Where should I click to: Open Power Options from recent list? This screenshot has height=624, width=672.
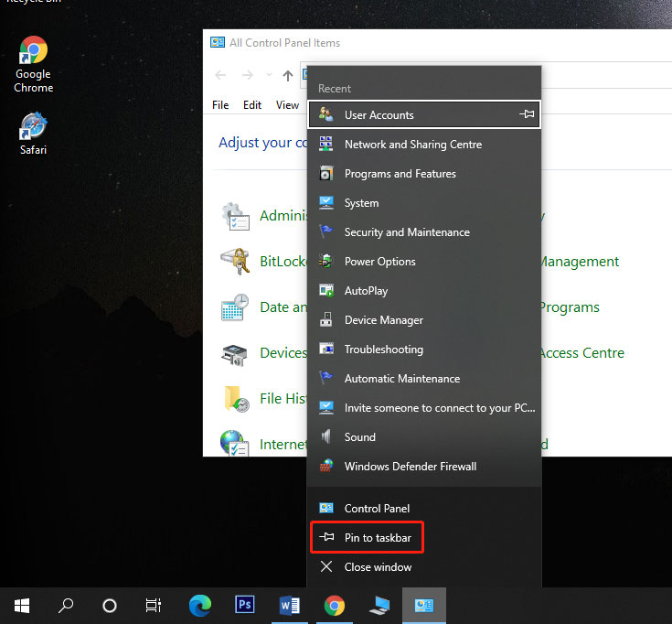pos(424,262)
